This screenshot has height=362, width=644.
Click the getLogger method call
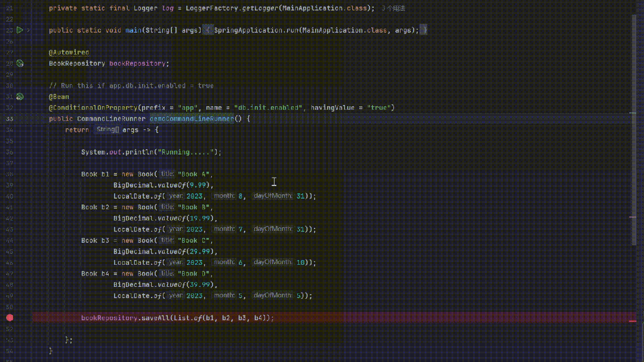(x=260, y=8)
